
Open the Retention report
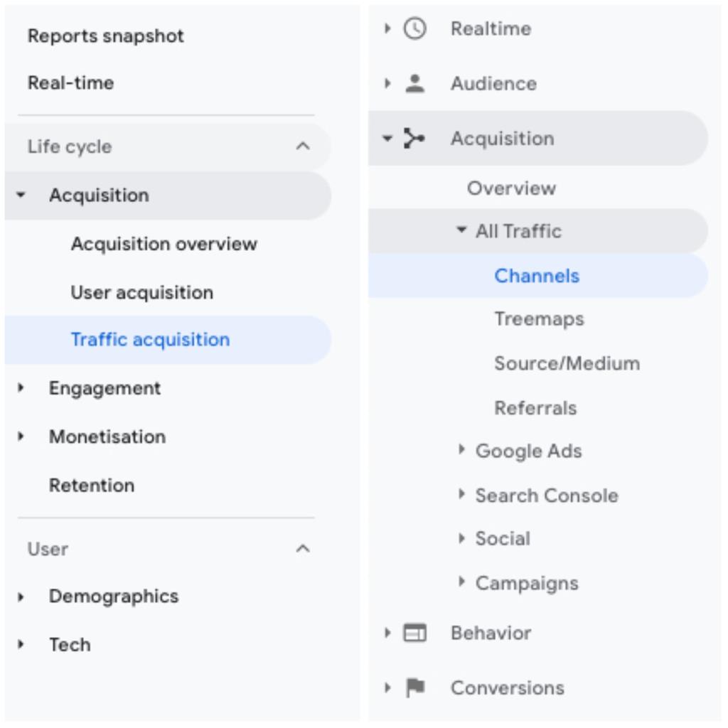click(x=92, y=486)
